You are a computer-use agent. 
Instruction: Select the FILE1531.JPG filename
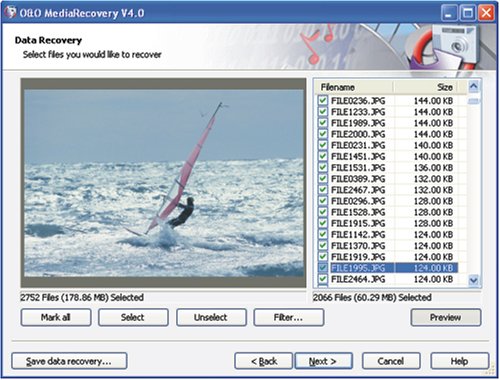pos(358,168)
